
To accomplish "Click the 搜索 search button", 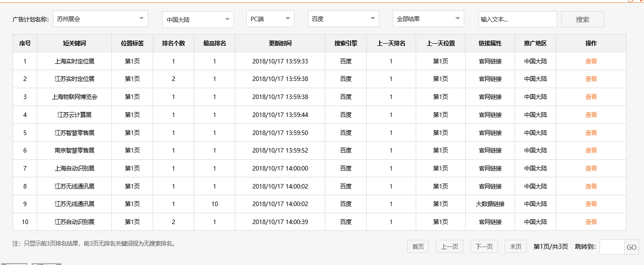I will pos(582,18).
